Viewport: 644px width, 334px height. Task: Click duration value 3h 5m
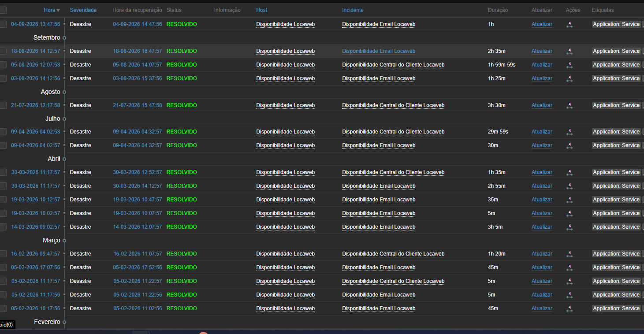496,227
